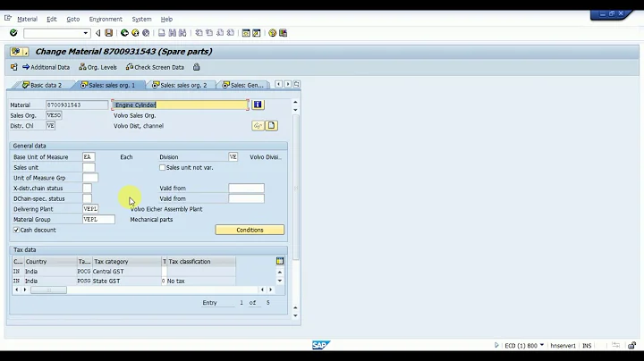Open the command field dropdown arrow
The height and width of the screenshot is (361, 644).
click(x=86, y=33)
